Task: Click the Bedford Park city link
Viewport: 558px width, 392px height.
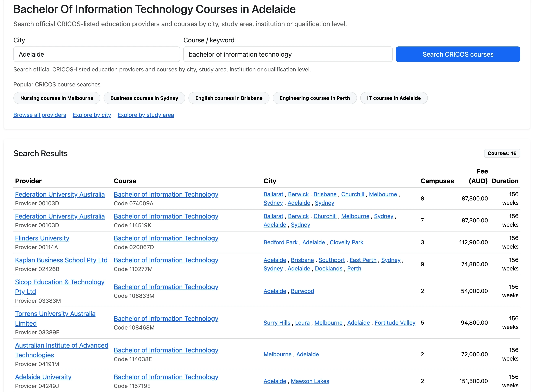Action: [x=280, y=242]
